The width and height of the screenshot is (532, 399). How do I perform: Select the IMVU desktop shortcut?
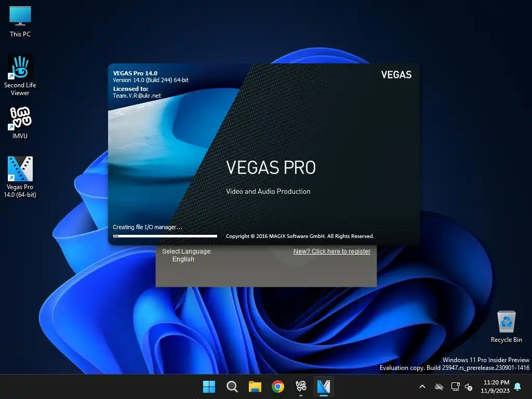(20, 123)
